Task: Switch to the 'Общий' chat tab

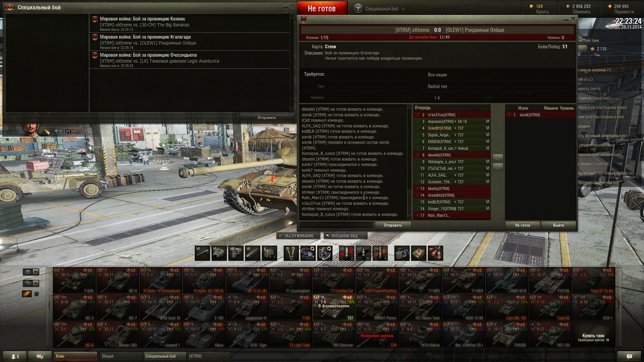Action: (x=121, y=356)
